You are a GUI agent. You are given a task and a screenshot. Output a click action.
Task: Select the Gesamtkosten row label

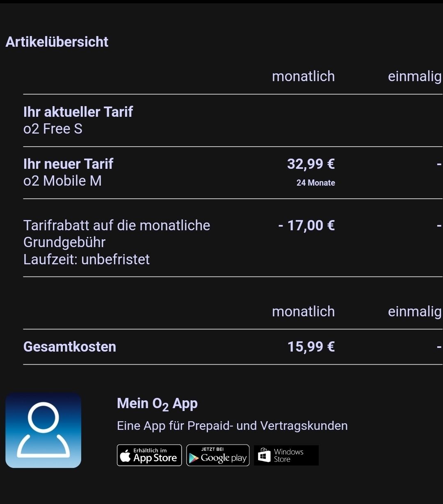point(70,347)
